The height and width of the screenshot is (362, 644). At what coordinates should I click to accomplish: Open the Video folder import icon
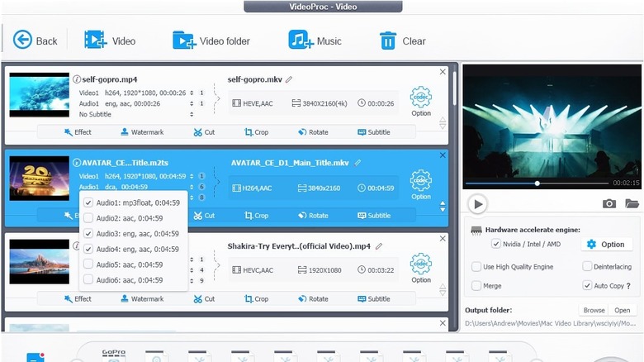[183, 40]
